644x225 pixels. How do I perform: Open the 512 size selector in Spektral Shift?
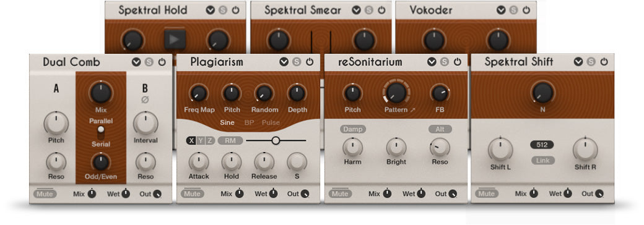(x=542, y=145)
